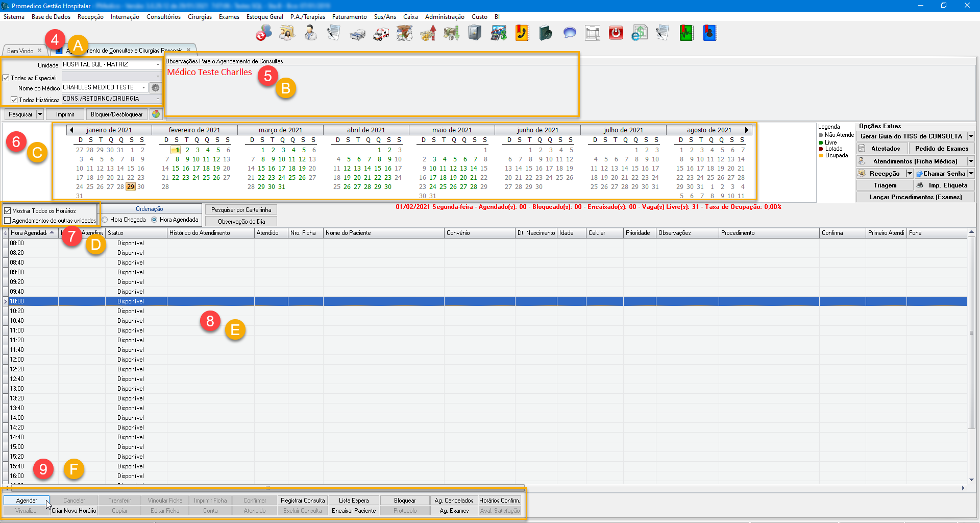The height and width of the screenshot is (523, 980).
Task: Expand the Unidade dropdown
Action: click(x=158, y=65)
